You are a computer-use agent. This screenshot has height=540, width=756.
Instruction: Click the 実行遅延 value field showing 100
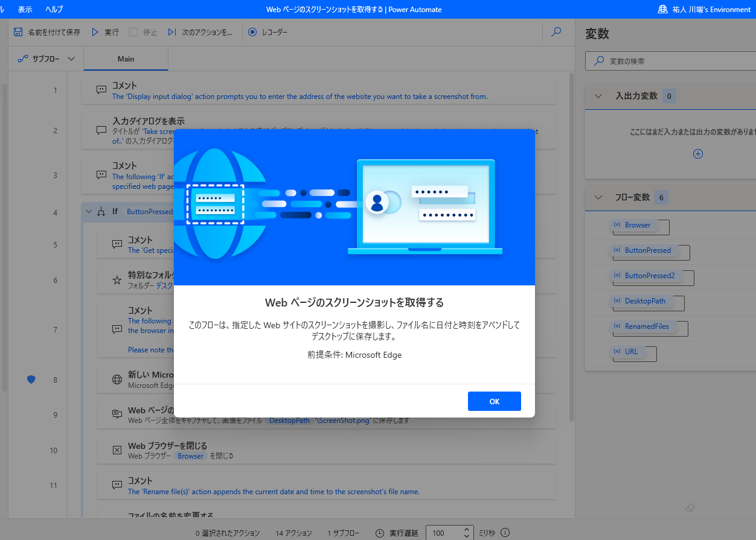pyautogui.click(x=444, y=533)
